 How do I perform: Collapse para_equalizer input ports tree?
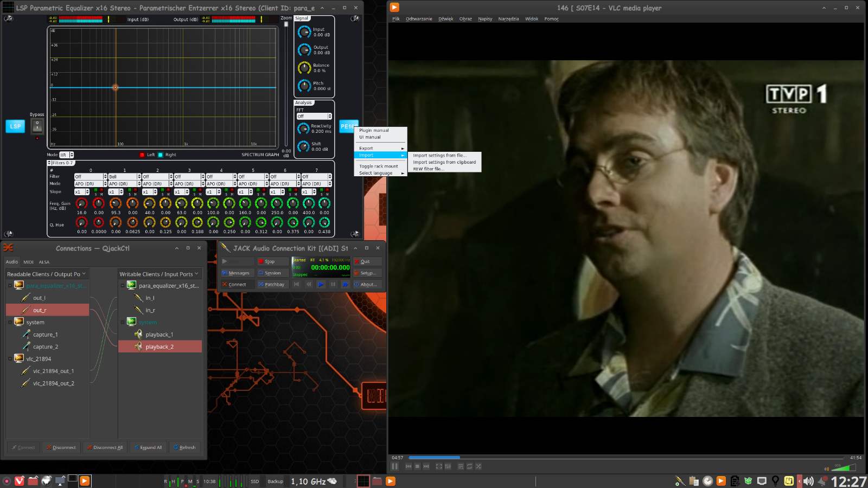123,285
